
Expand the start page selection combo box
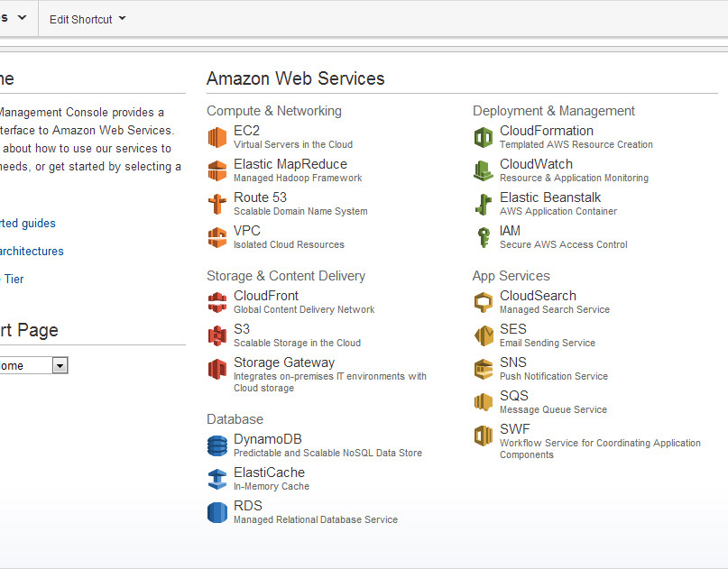coord(60,365)
